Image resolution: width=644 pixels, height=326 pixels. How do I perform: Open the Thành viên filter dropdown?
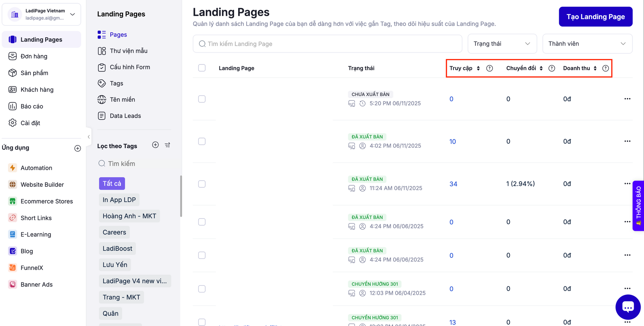pyautogui.click(x=587, y=44)
